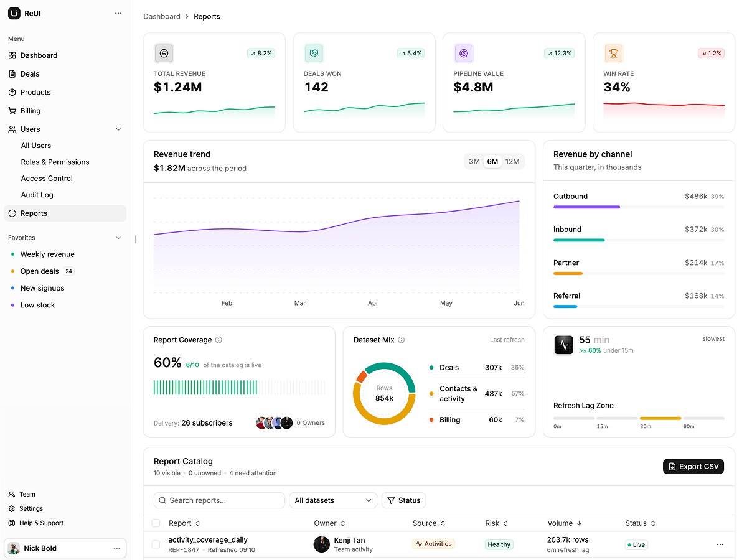Go to Roles & Permissions submenu item

point(55,162)
